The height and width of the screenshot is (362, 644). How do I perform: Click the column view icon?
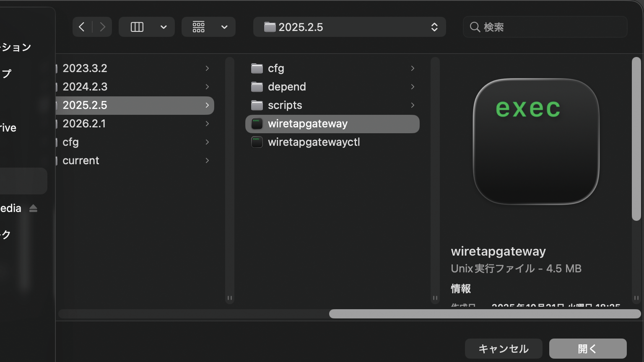137,27
